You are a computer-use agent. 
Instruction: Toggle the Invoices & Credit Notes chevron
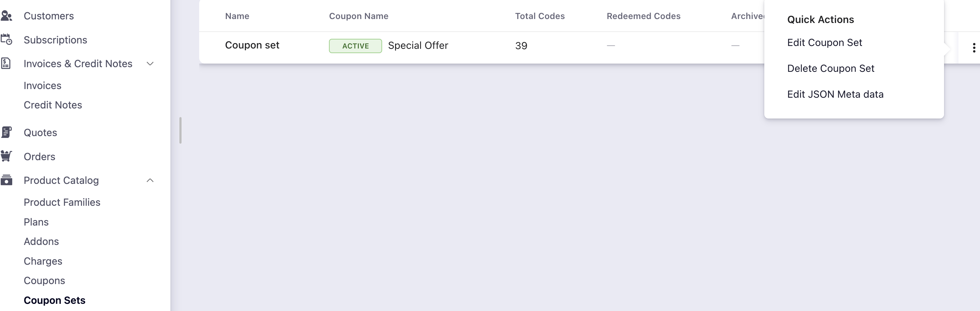click(150, 64)
